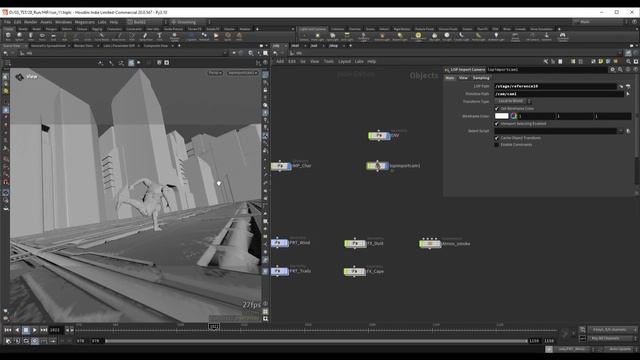Toggle display flag on PRT_Trails node
Image resolution: width=640 pixels, height=360 pixels.
click(286, 271)
